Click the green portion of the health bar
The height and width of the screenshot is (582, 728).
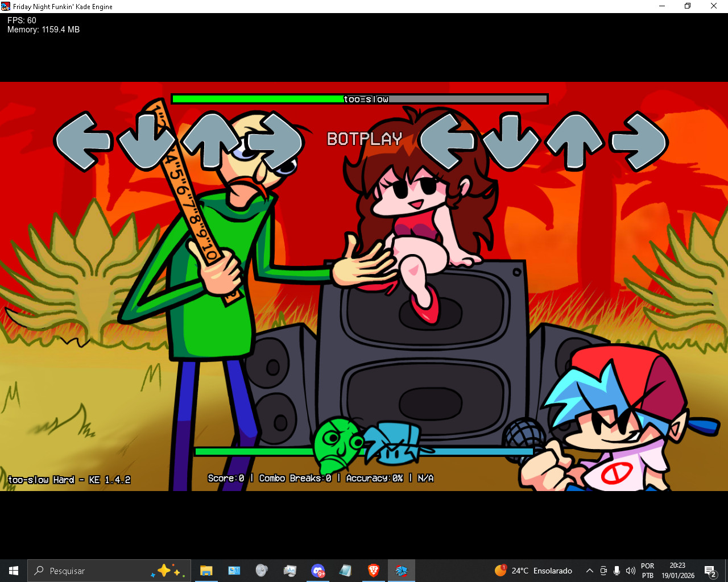tap(254, 452)
